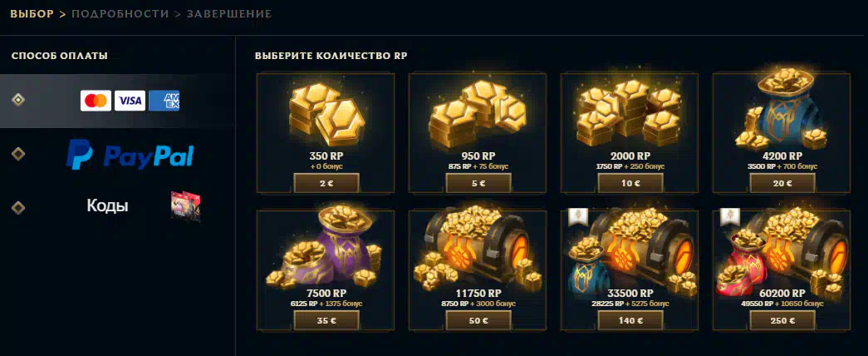Pick the 7500 RP purple pouch image
Screen dimensions: 868x356
click(326, 249)
